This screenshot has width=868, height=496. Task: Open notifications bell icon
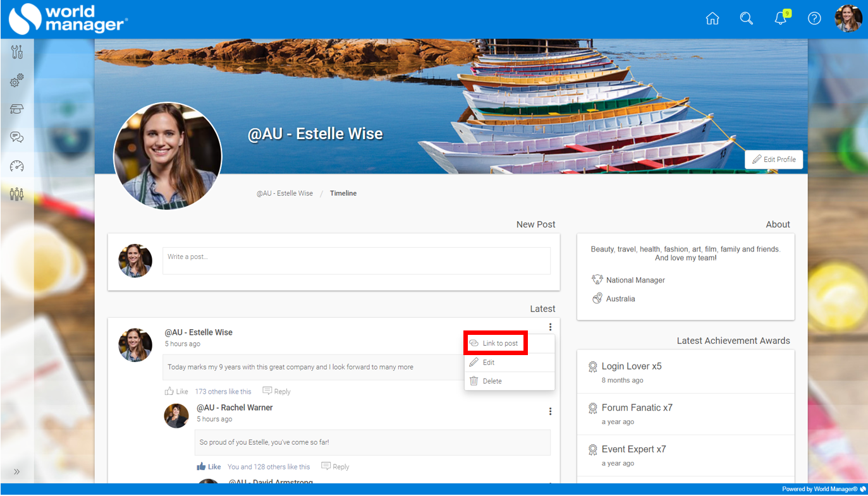[781, 19]
